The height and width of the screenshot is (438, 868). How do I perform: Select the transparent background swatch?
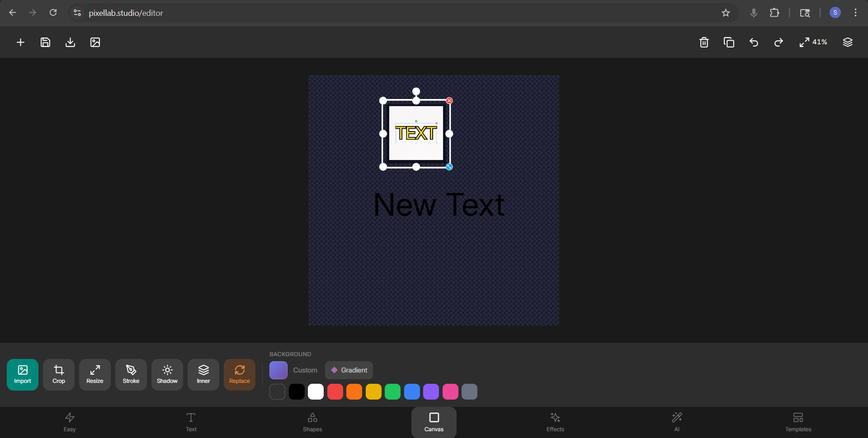coord(278,392)
